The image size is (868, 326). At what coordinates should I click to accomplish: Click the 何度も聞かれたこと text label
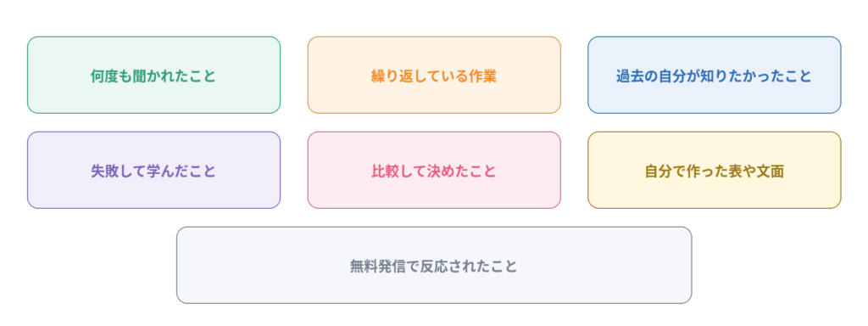153,76
